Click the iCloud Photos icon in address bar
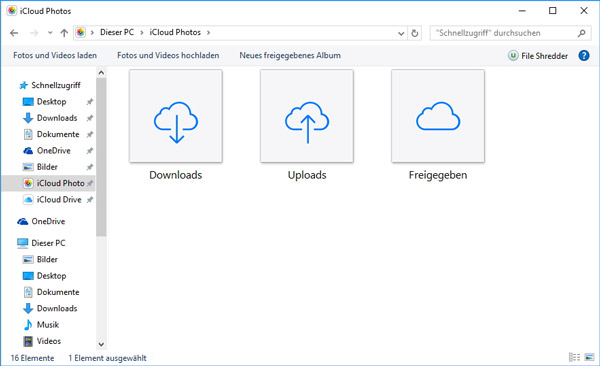Viewport: 600px width, 366px height. pos(80,33)
